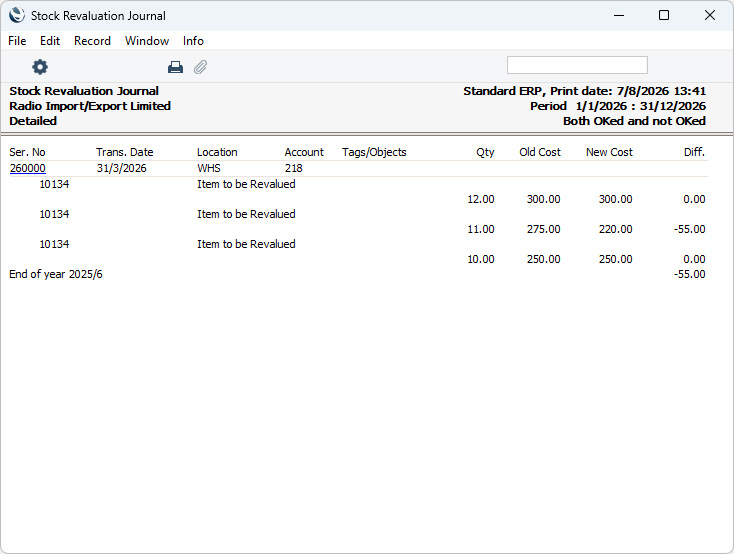Select the row difference -55.00 beside 220.00
Image resolution: width=734 pixels, height=554 pixels.
[x=690, y=229]
